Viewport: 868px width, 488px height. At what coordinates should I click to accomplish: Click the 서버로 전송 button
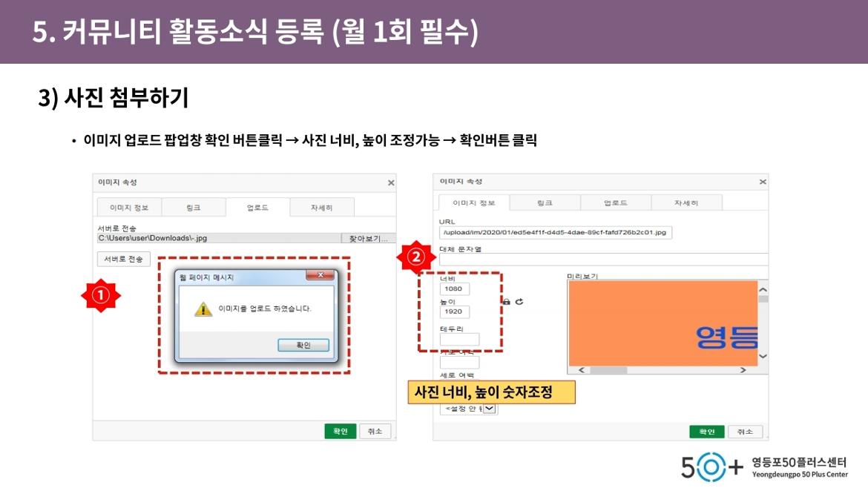124,259
